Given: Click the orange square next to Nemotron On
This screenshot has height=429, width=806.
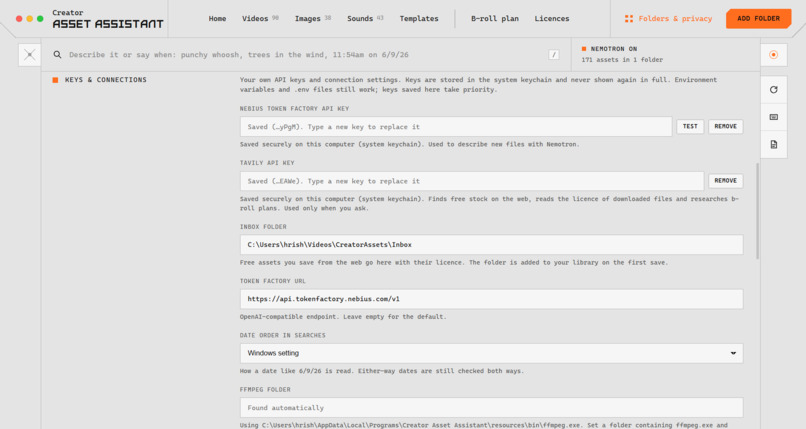Looking at the screenshot, I should [584, 49].
